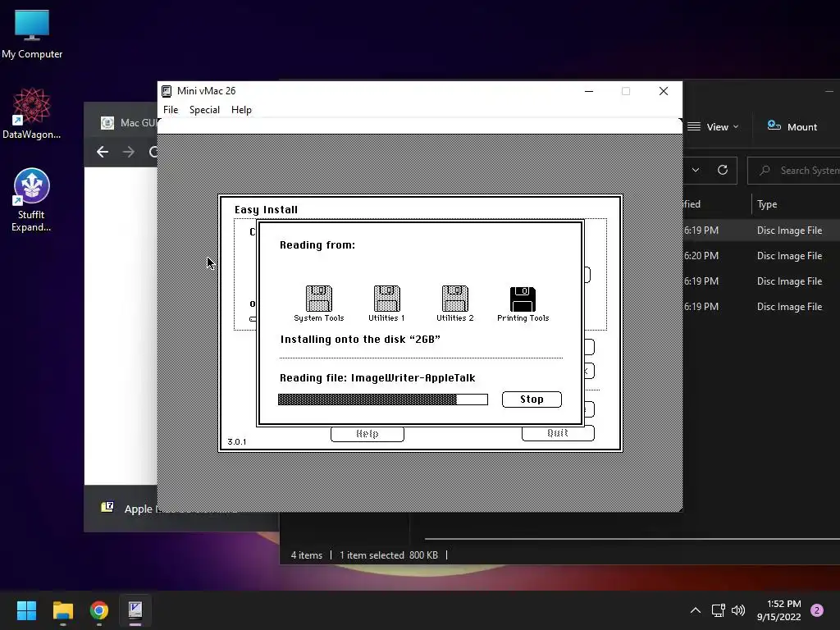Screen dimensions: 840x630
Task: Open File Explorer from the taskbar
Action: click(x=62, y=610)
